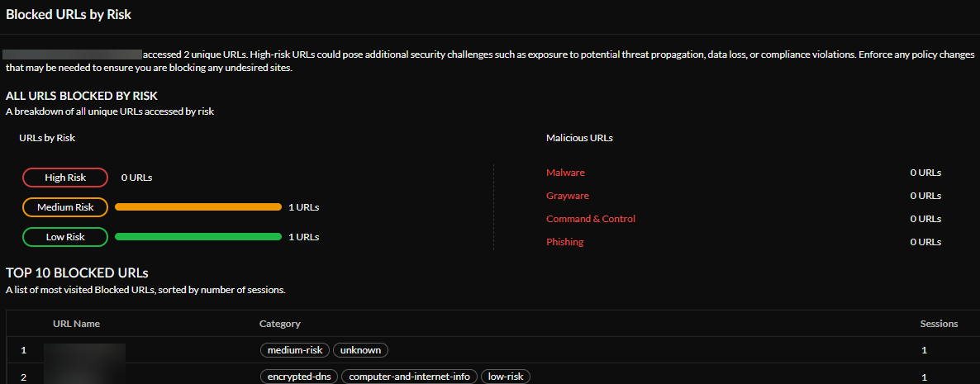Click the low-risk category tag
Image resolution: width=980 pixels, height=384 pixels.
(x=505, y=377)
